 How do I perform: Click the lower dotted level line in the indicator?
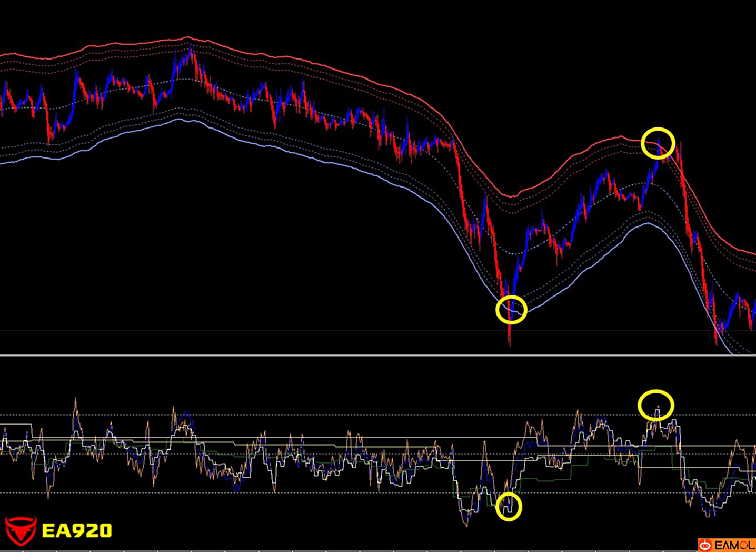coord(316,493)
